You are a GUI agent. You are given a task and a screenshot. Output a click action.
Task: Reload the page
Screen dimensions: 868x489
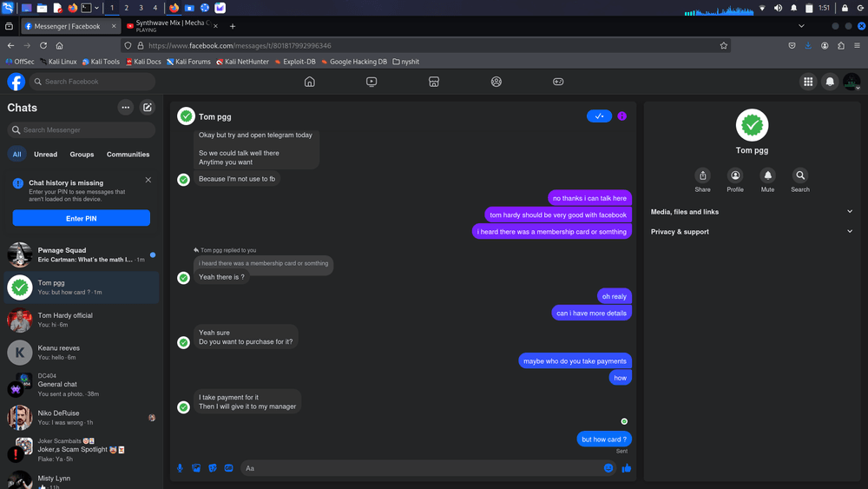coord(43,45)
